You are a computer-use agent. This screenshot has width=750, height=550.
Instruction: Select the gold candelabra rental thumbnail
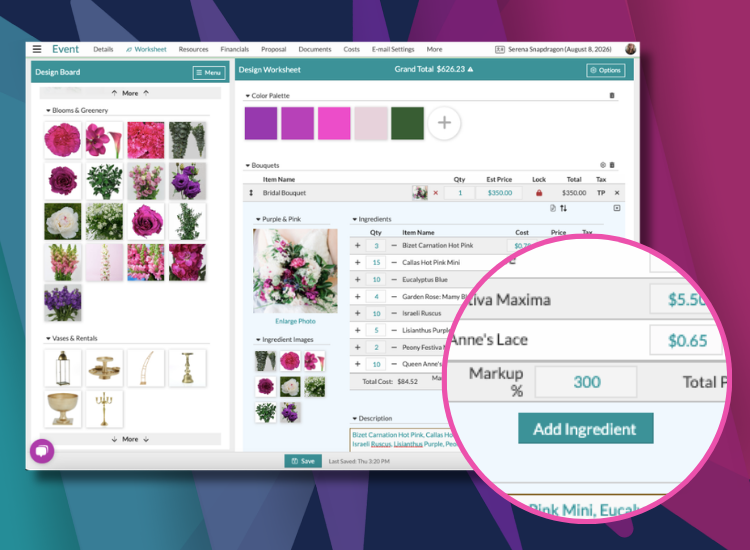[x=104, y=409]
